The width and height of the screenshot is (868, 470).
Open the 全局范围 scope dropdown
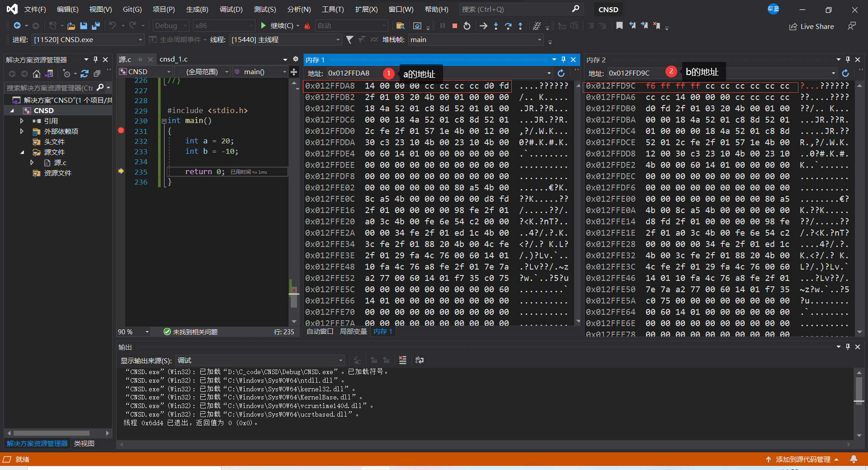202,72
